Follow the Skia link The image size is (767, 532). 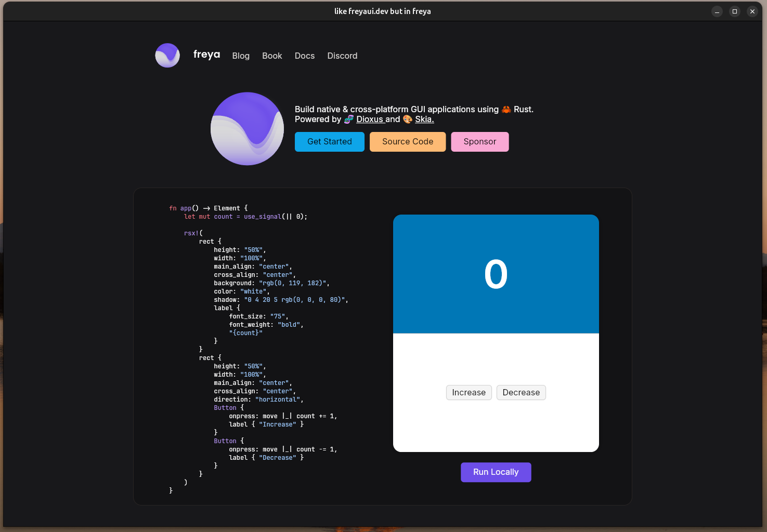coord(424,119)
